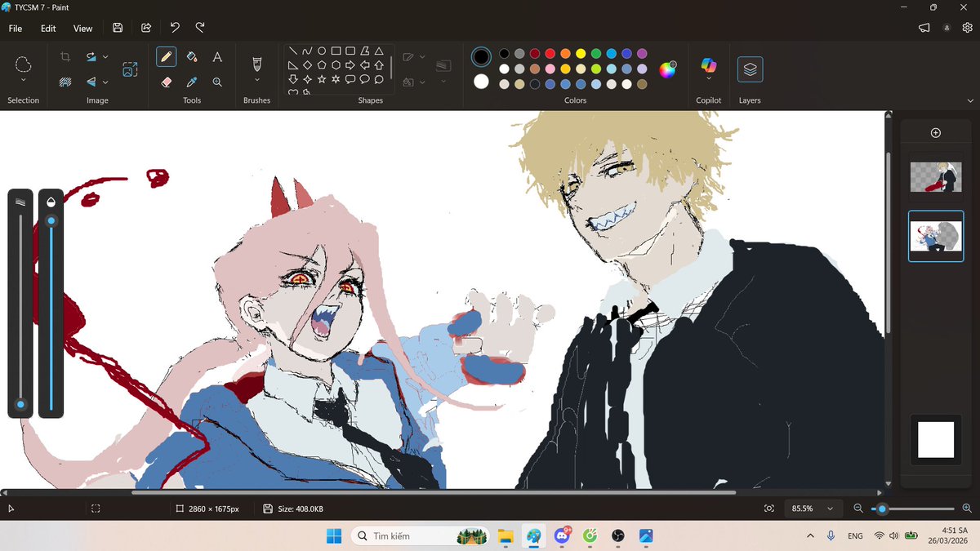The image size is (980, 551).
Task: Select the triangle shape
Action: pos(379,51)
